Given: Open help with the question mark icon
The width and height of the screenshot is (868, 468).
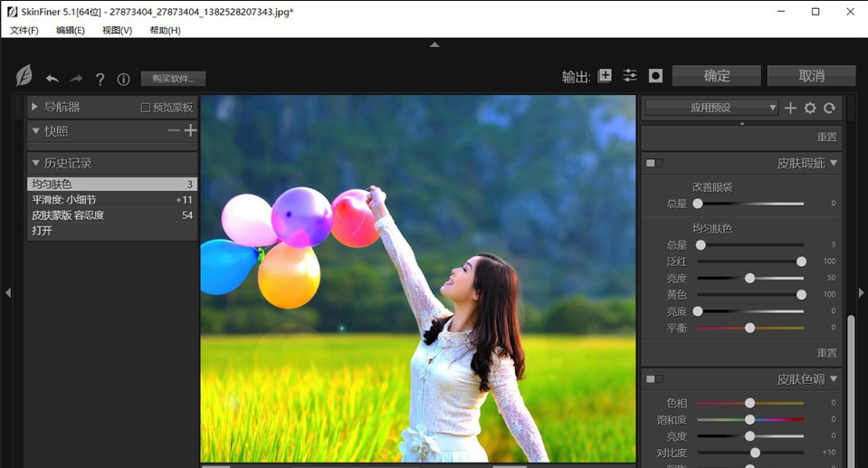Looking at the screenshot, I should (100, 79).
